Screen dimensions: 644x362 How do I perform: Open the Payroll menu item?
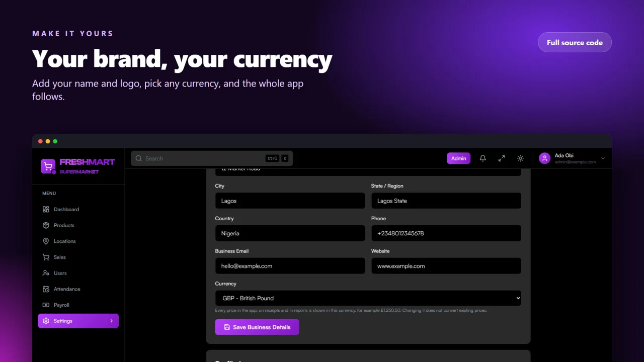click(78, 305)
